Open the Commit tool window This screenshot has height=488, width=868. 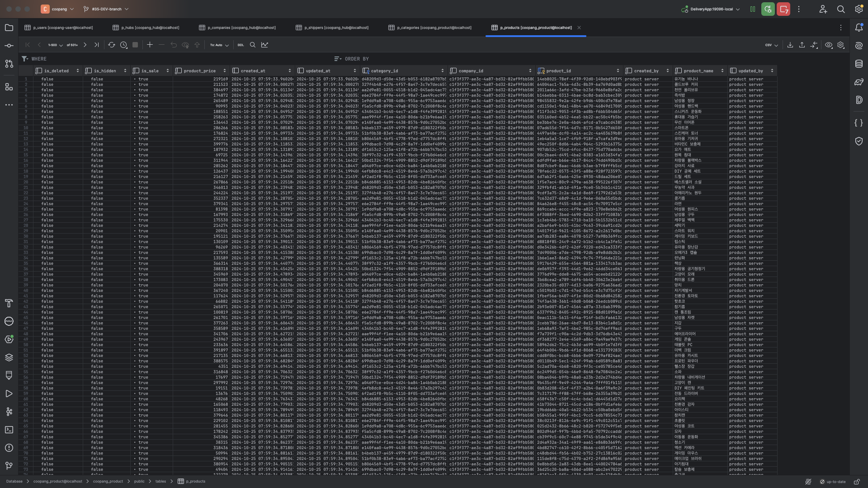(9, 46)
